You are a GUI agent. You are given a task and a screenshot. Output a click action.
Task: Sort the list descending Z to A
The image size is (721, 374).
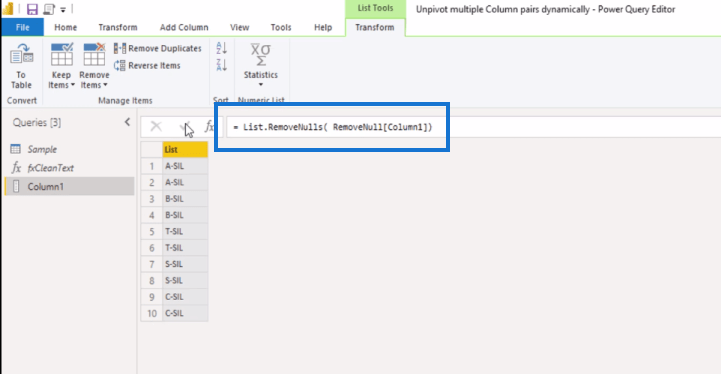point(221,65)
